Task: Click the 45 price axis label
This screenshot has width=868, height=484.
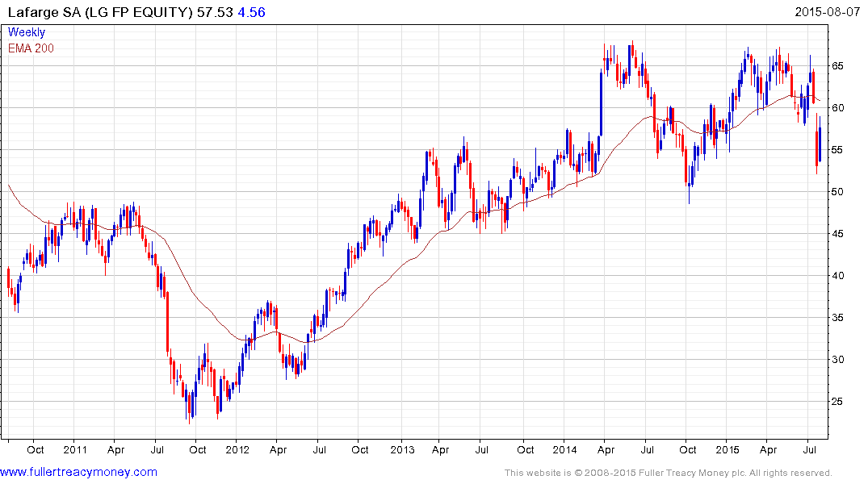Action: (837, 234)
